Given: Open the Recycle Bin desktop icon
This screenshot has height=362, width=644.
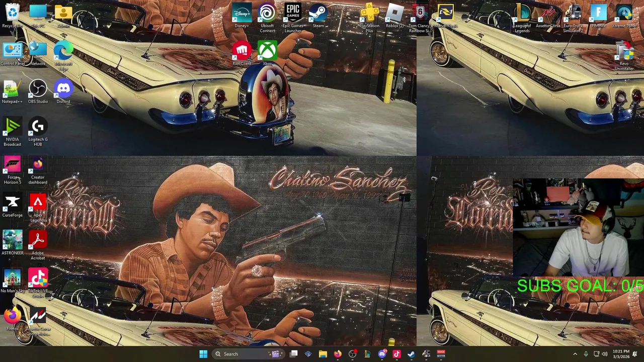Looking at the screenshot, I should pos(12,16).
